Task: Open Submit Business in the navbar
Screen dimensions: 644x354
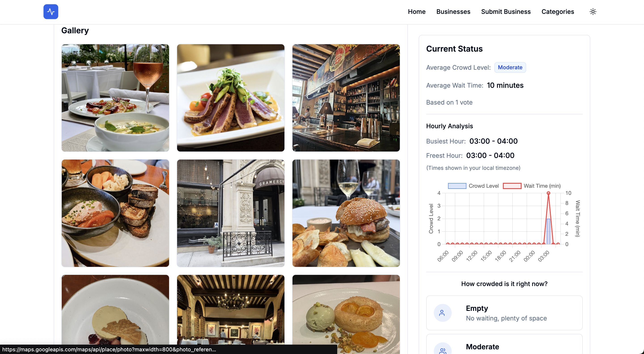Action: click(x=506, y=11)
